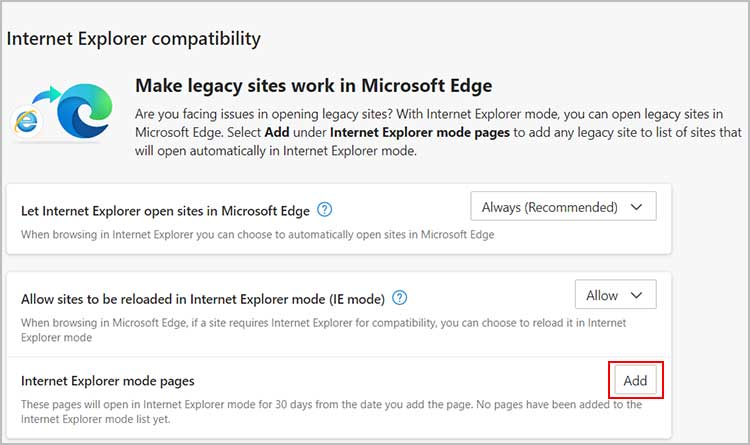The height and width of the screenshot is (445, 750).
Task: Open the 'Always (Recommended)' dropdown
Action: pyautogui.click(x=563, y=206)
